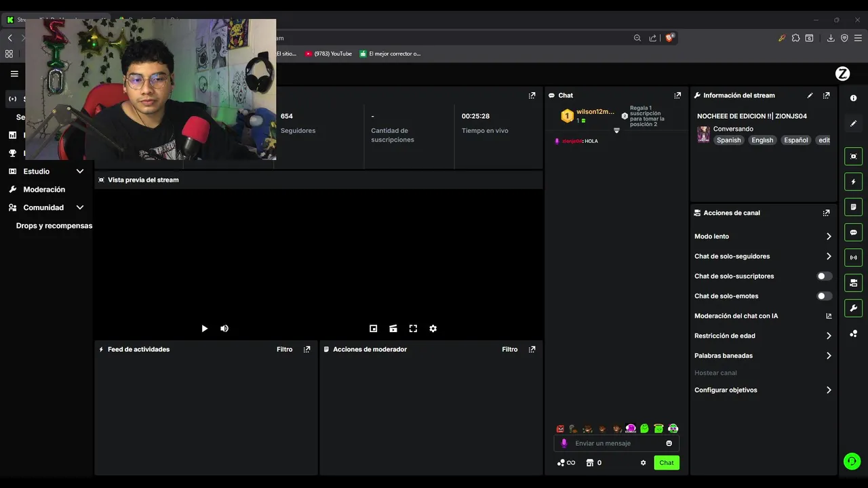
Task: Pop out the stats panel at top
Action: tap(532, 96)
